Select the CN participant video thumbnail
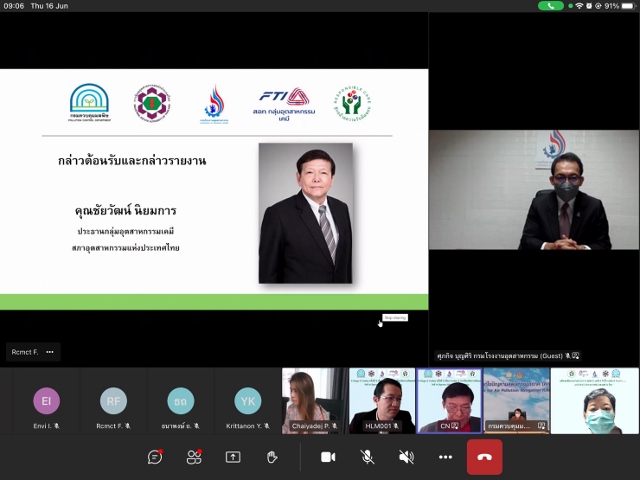640x480 pixels. 449,400
